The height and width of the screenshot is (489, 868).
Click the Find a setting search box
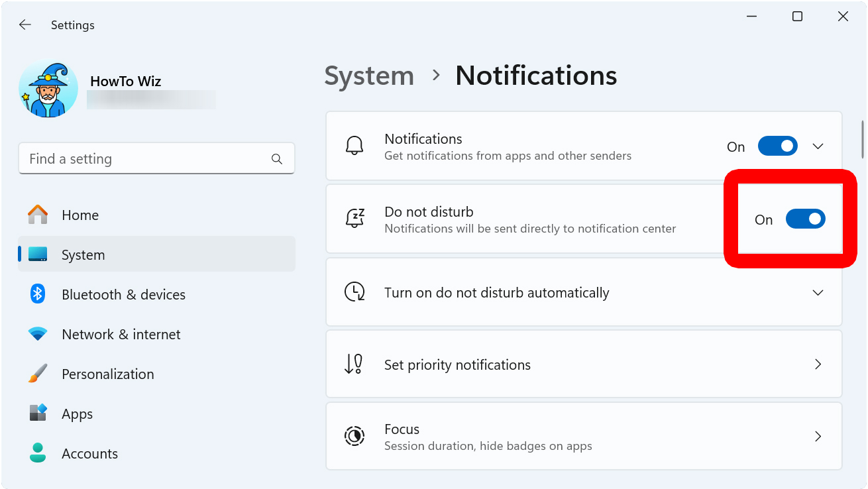coord(156,158)
